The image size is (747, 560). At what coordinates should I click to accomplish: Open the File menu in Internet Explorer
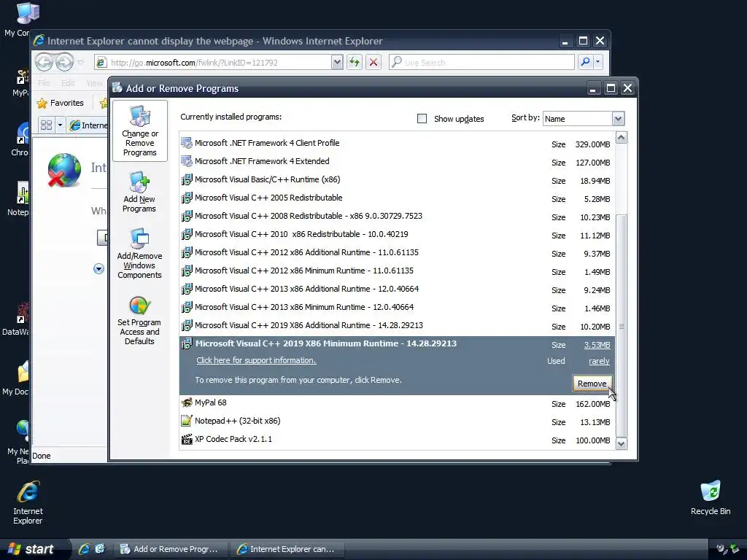tap(44, 83)
